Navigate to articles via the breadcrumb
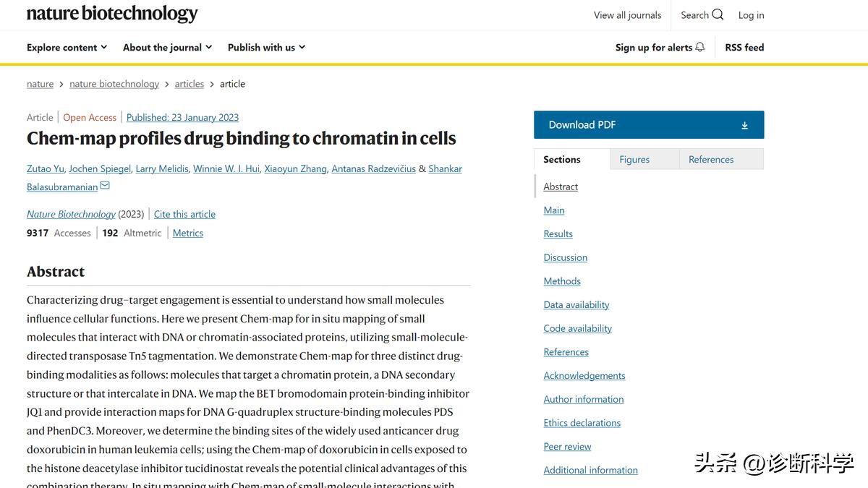This screenshot has width=868, height=488. (189, 83)
